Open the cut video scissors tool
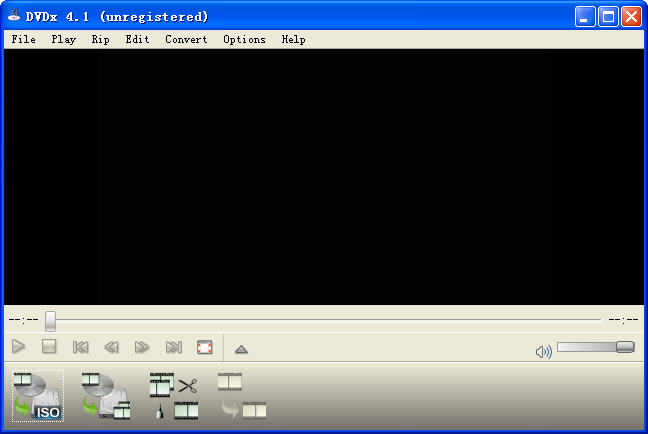Screen dimensions: 648x434 pos(188,386)
